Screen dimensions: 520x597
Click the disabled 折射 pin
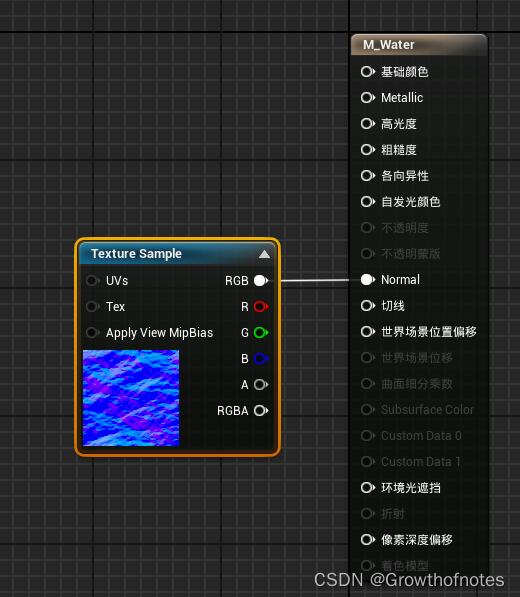pos(368,514)
